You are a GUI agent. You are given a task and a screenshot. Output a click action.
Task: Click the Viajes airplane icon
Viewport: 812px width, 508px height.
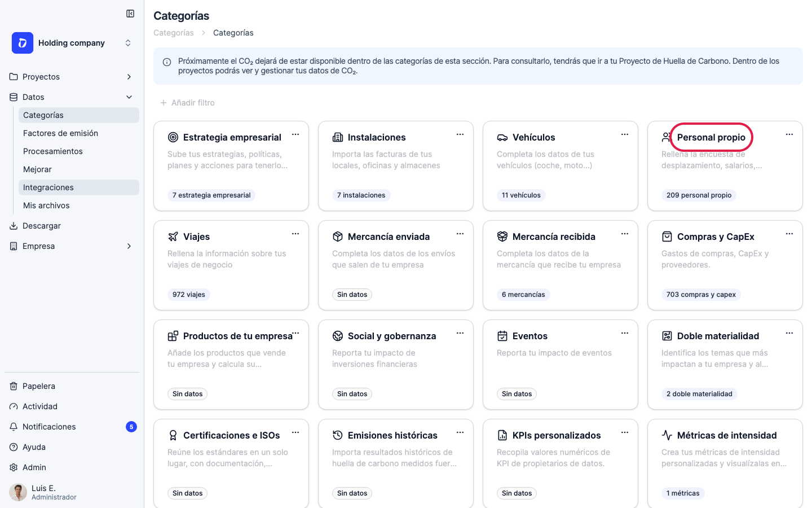(x=173, y=237)
